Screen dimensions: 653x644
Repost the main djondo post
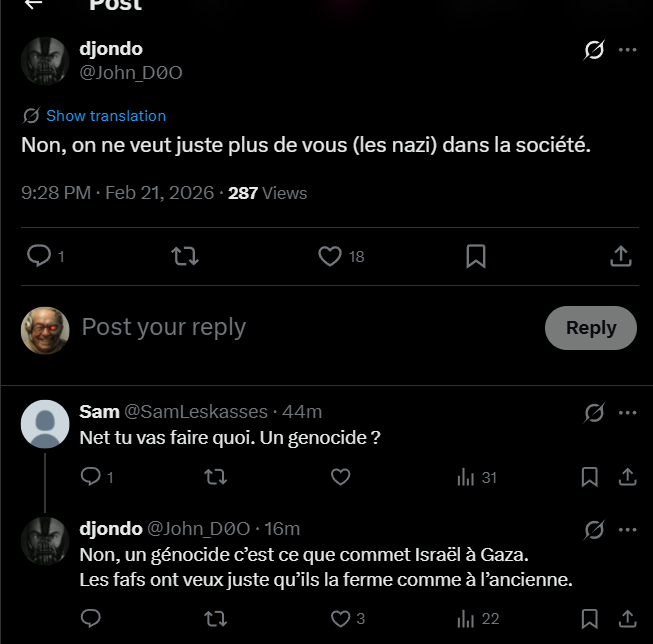coord(185,257)
